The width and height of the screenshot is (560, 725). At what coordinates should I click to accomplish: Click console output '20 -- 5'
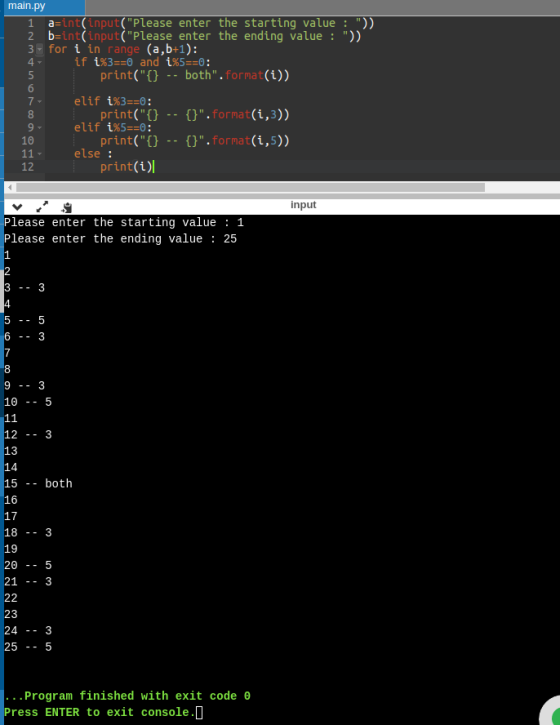(x=28, y=565)
